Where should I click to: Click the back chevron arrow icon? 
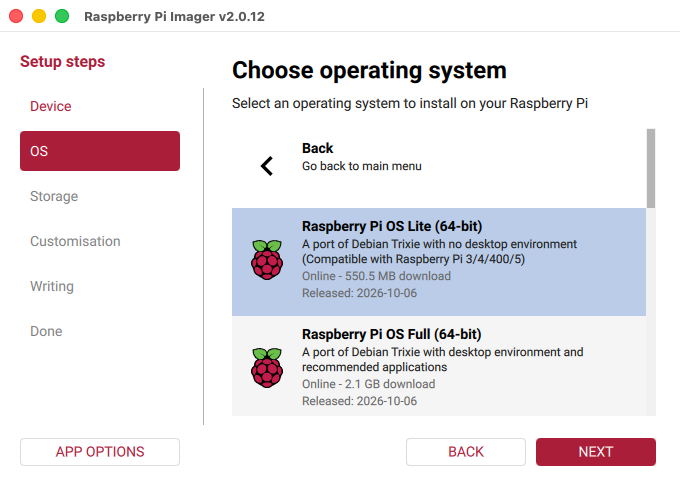[267, 166]
